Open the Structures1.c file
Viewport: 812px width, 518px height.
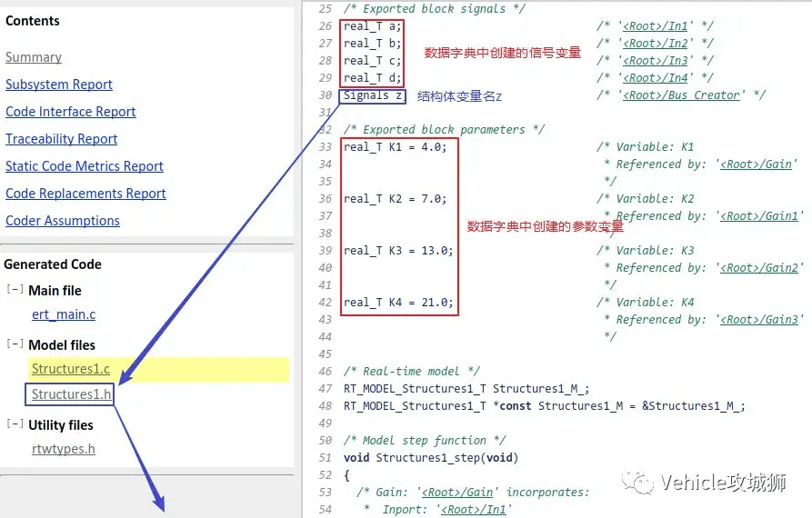[x=71, y=369]
